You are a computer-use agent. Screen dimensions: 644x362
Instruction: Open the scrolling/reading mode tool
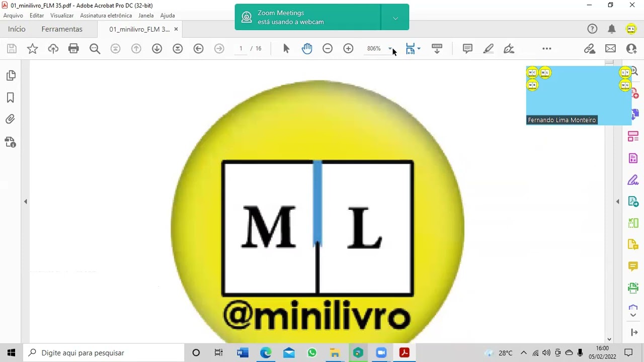437,49
